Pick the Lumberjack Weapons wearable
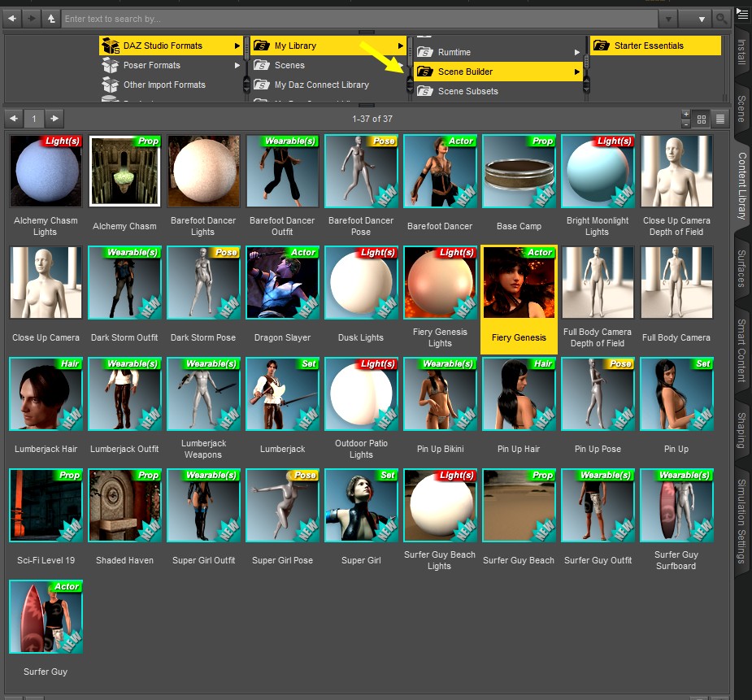The image size is (752, 700). (203, 393)
